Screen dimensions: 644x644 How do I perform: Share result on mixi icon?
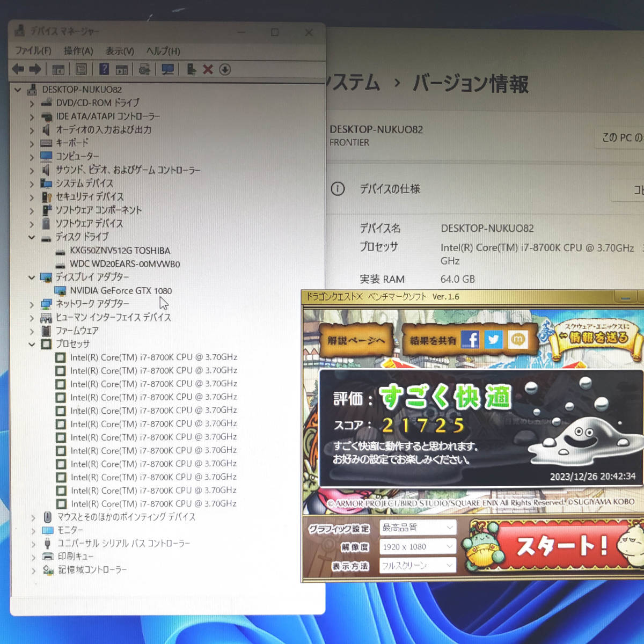(x=517, y=340)
